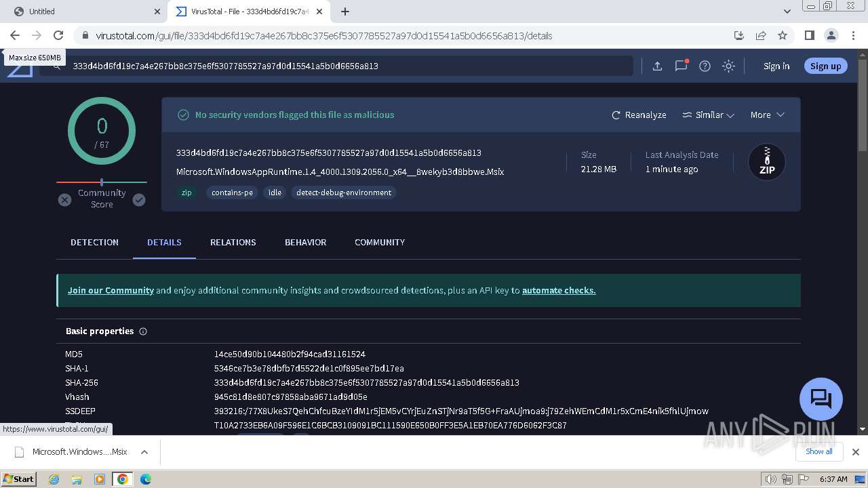Open the Similar dropdown
Image resolution: width=868 pixels, height=488 pixels.
pyautogui.click(x=709, y=115)
